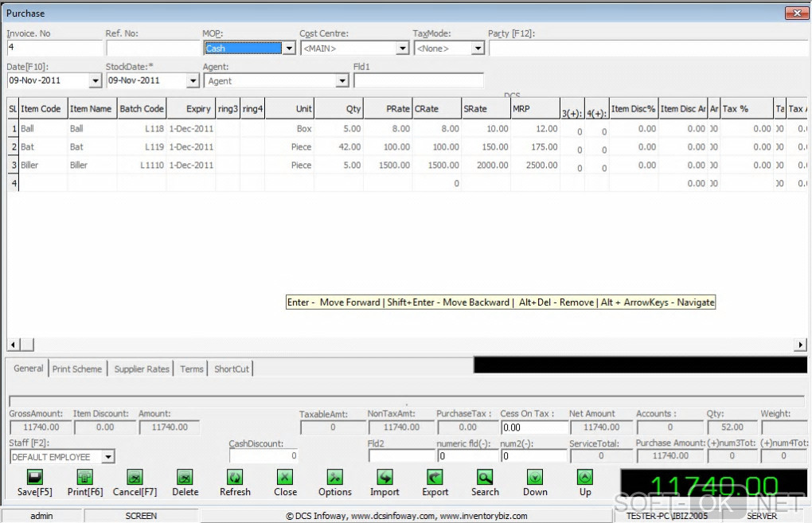This screenshot has width=812, height=523.
Task: Click the Cess On Tax field
Action: 534,427
